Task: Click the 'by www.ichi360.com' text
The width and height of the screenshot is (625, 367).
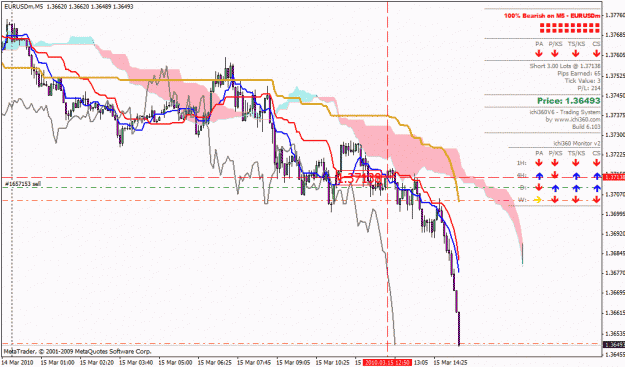Action: pyautogui.click(x=573, y=120)
